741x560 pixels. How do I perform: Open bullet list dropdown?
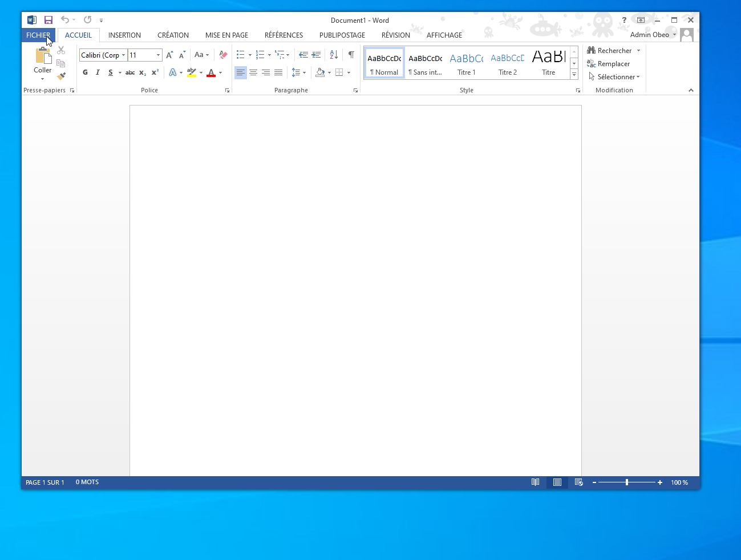click(250, 55)
